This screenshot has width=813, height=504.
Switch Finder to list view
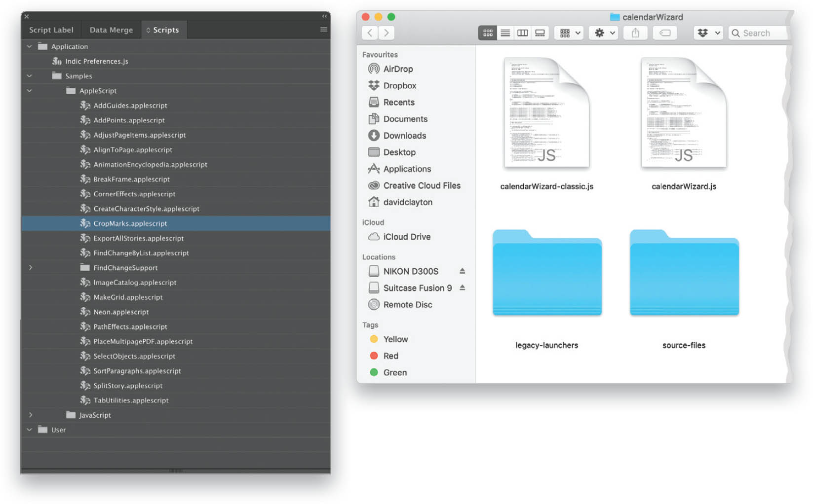[505, 33]
